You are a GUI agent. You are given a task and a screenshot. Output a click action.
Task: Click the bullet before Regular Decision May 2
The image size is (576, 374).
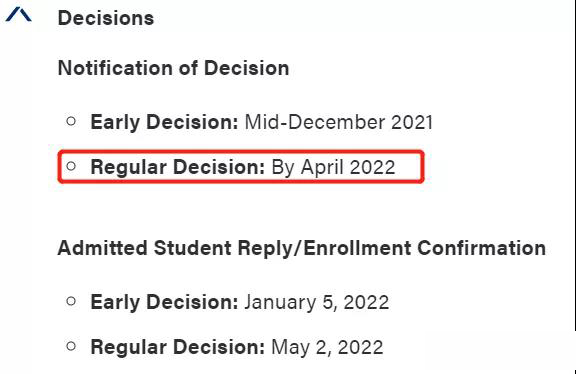tap(71, 346)
